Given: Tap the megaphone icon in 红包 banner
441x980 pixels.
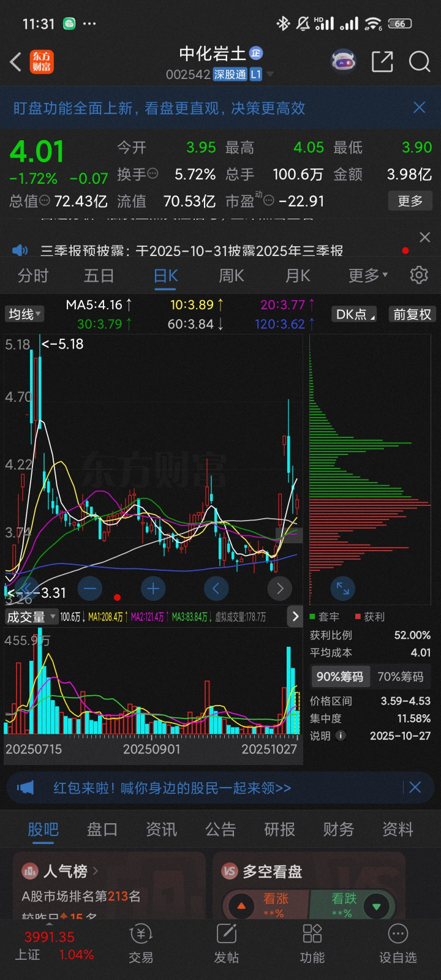Looking at the screenshot, I should coord(25,788).
